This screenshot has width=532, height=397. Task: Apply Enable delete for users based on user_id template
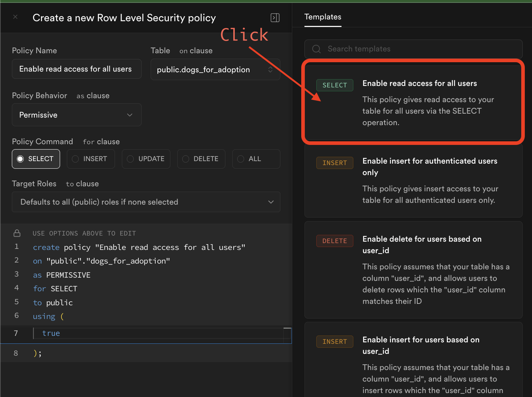[413, 270]
